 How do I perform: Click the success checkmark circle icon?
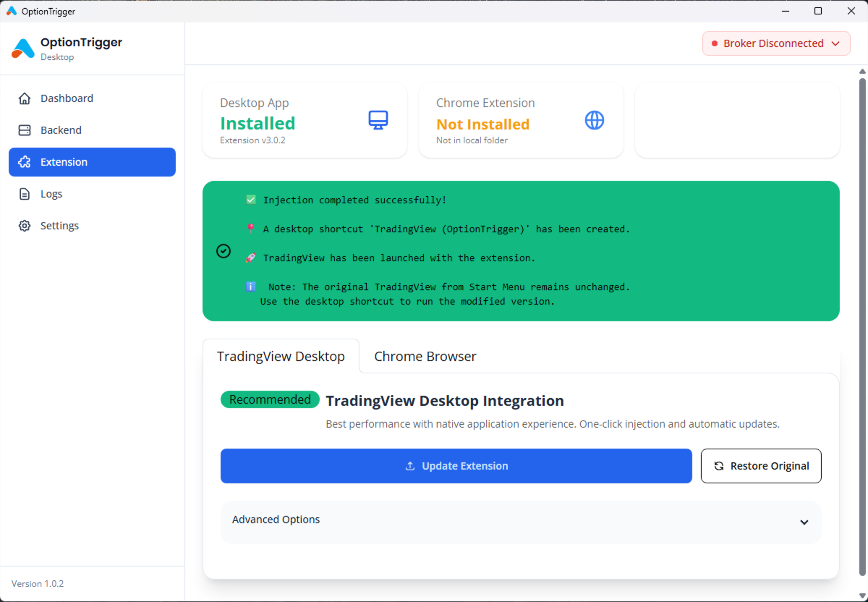coord(223,251)
